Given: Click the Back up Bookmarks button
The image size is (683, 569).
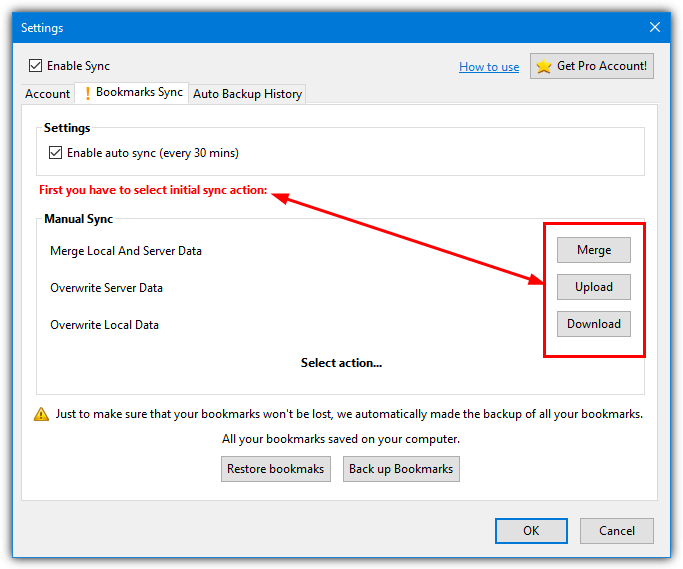Looking at the screenshot, I should (x=400, y=469).
